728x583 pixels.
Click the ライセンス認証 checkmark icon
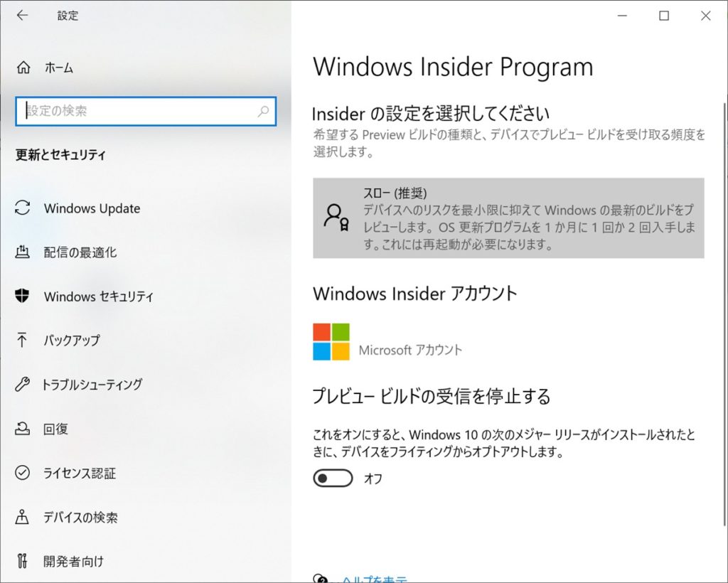click(22, 473)
